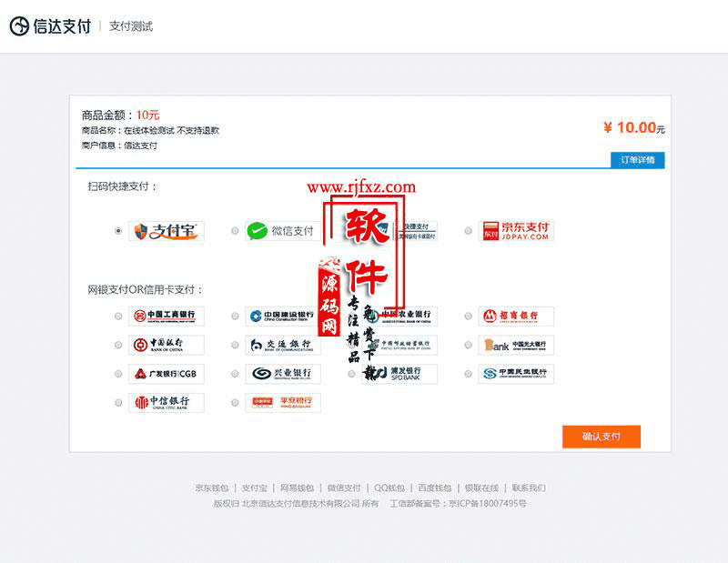The image size is (728, 563).
Task: Select the 平安银行 radio button
Action: click(235, 402)
